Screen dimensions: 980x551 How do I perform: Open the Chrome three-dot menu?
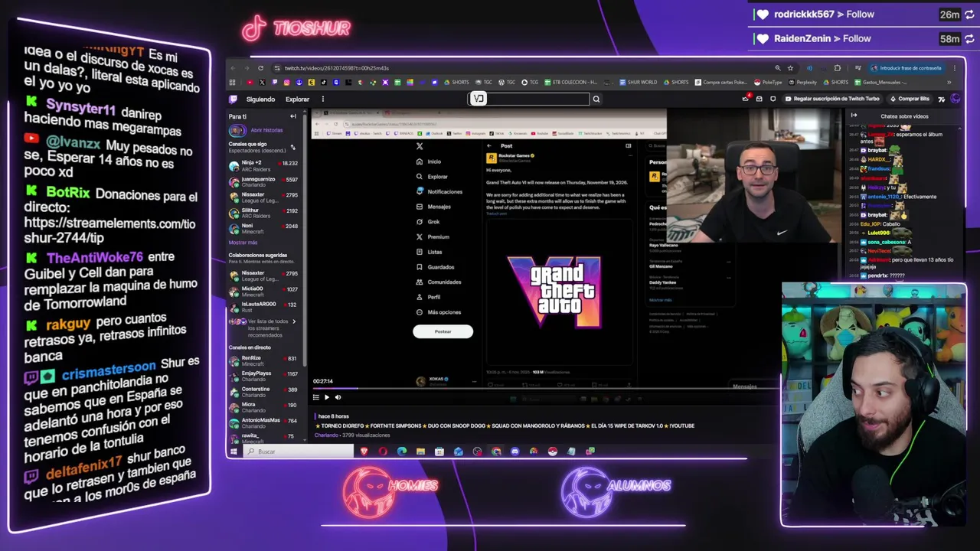point(955,68)
